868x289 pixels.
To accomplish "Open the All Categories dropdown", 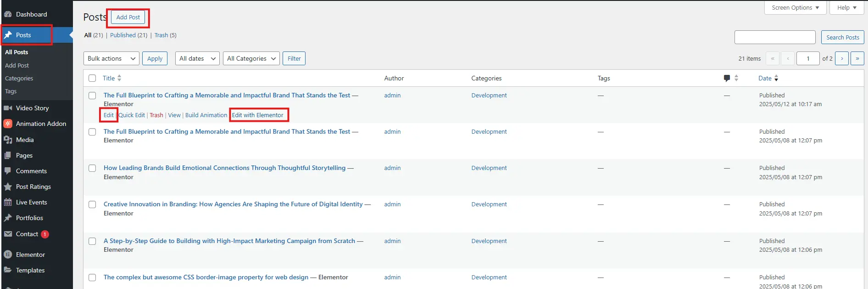I will coord(251,58).
